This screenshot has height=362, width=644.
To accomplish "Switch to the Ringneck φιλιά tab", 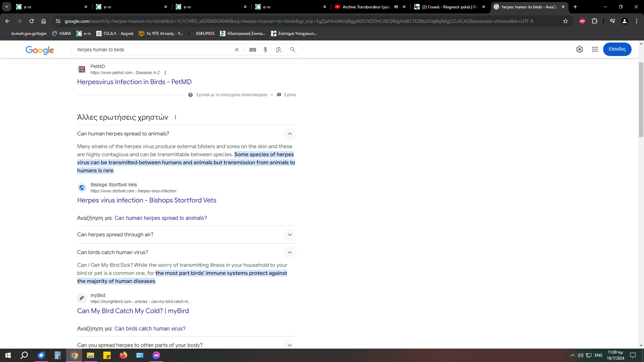I will (450, 7).
